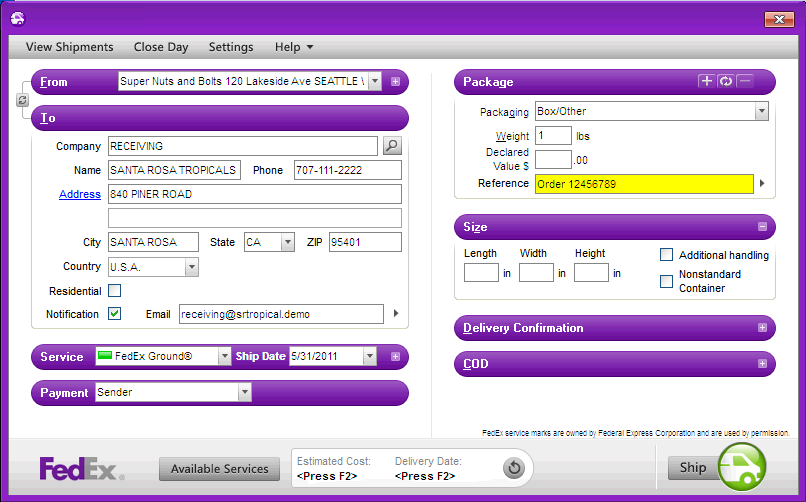Expand the Delivery Confirmation section
This screenshot has height=502, width=806.
tap(762, 327)
